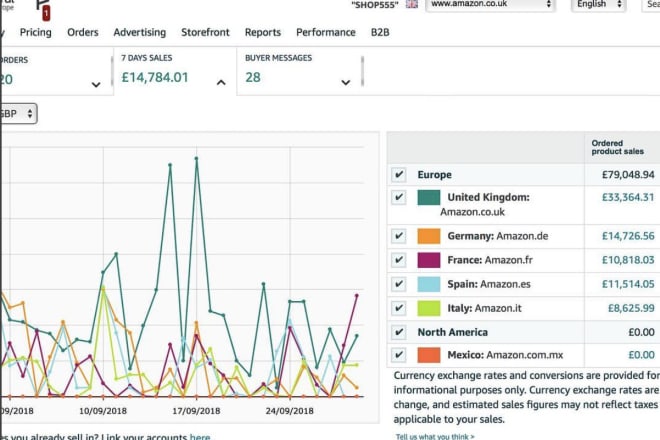Screen dimensions: 660x440
Task: Click the Mexico sales £0.00 link
Action: (x=641, y=355)
